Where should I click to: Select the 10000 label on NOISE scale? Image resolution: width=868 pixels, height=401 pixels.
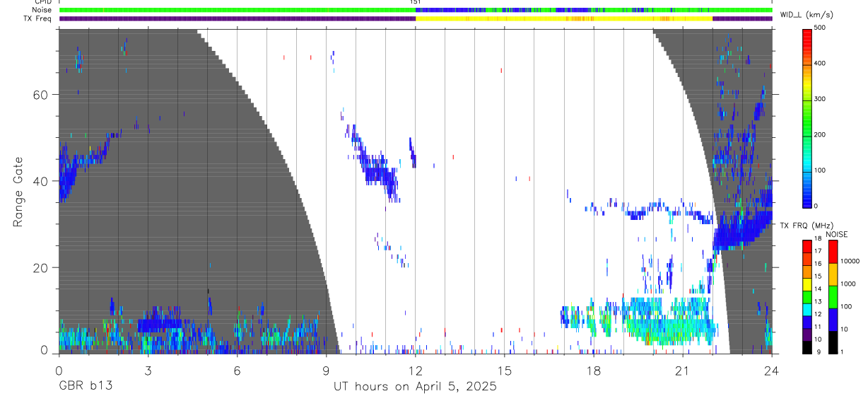850,262
